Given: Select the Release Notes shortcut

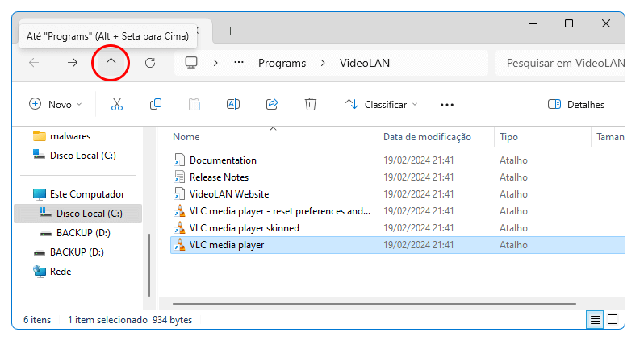Looking at the screenshot, I should pos(219,177).
